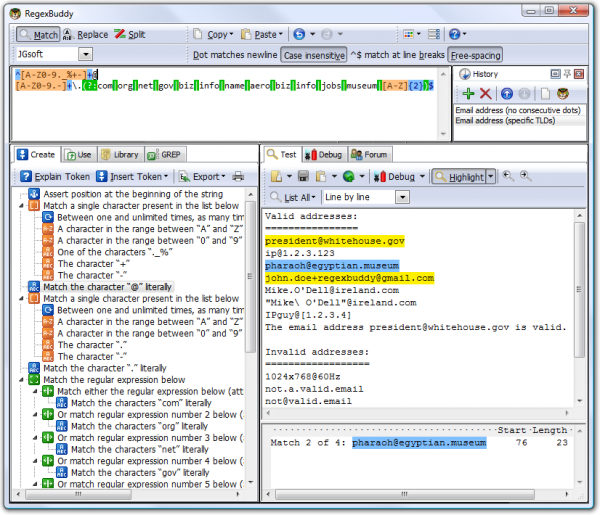The width and height of the screenshot is (600, 515).
Task: Click the Replace mode button
Action: click(x=87, y=34)
